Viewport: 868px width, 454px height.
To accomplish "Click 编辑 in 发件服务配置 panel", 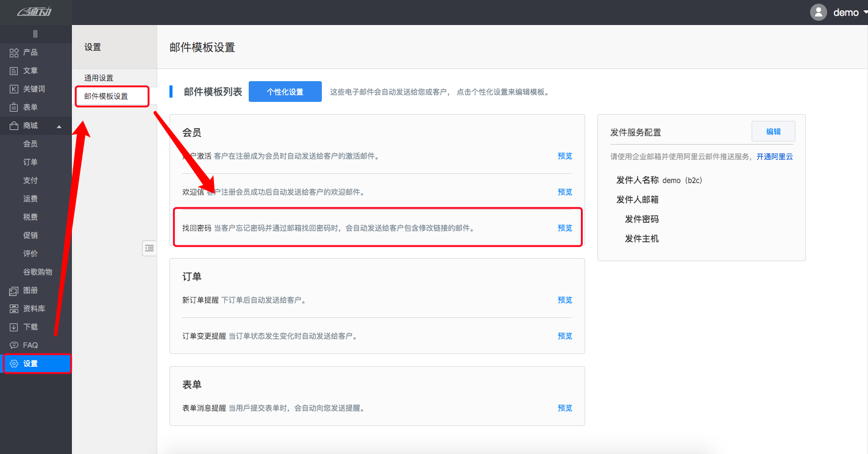I will [x=773, y=131].
